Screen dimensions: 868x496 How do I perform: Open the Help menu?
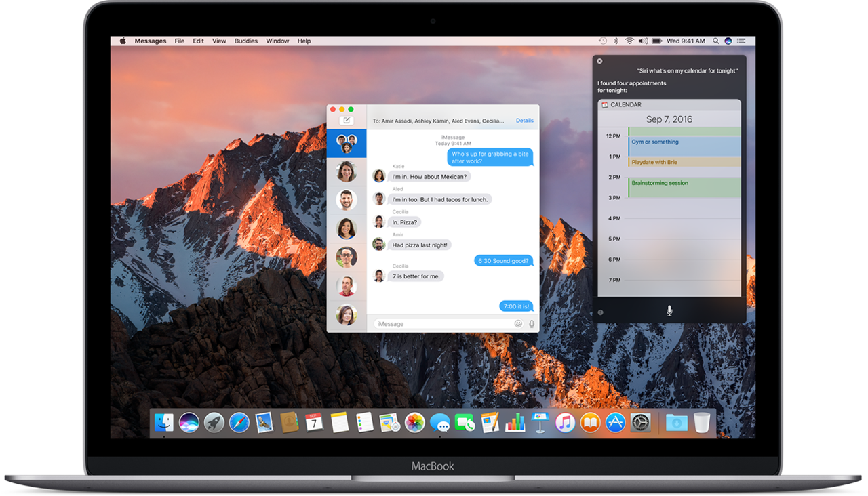(304, 41)
